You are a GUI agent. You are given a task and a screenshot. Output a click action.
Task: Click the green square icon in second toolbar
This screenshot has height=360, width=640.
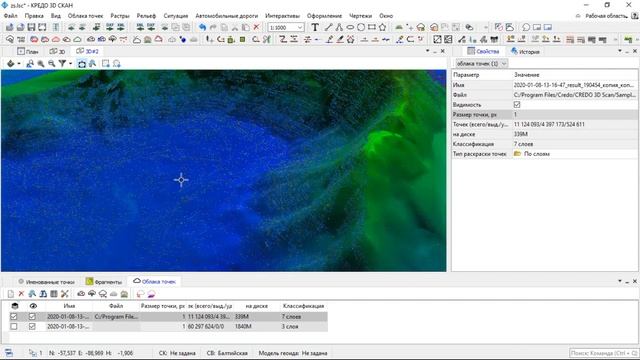pyautogui.click(x=242, y=40)
